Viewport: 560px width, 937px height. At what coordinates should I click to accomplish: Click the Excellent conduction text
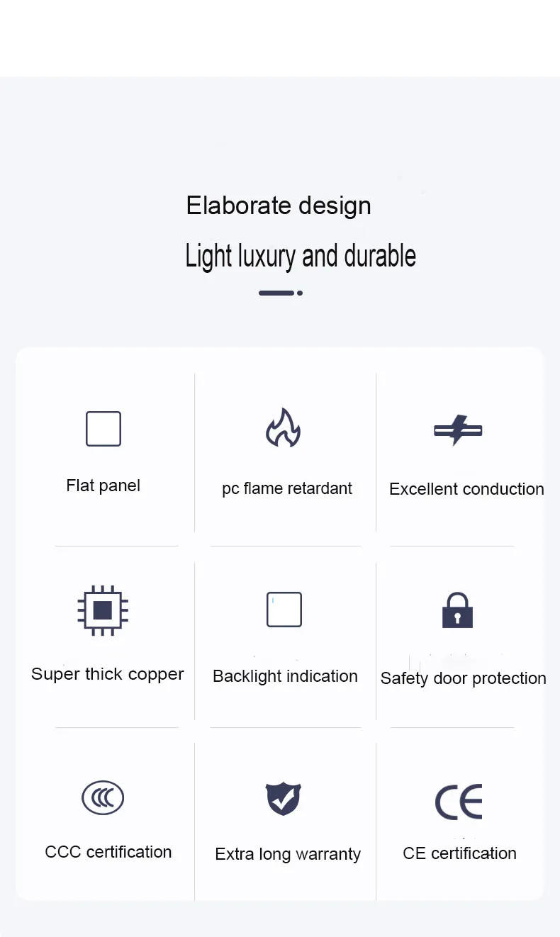point(466,489)
